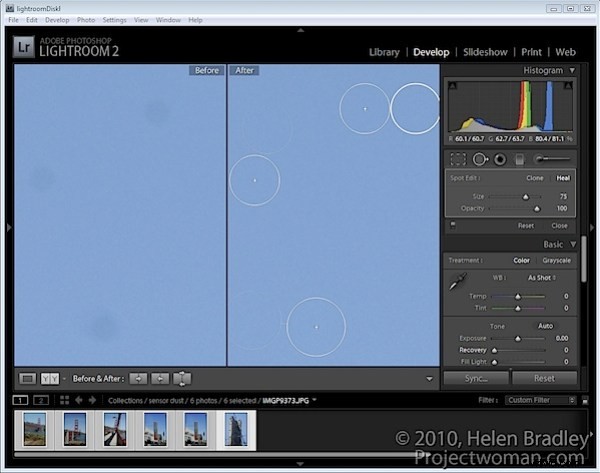
Task: Open the toolbar content dropdown triangle
Action: click(x=429, y=379)
